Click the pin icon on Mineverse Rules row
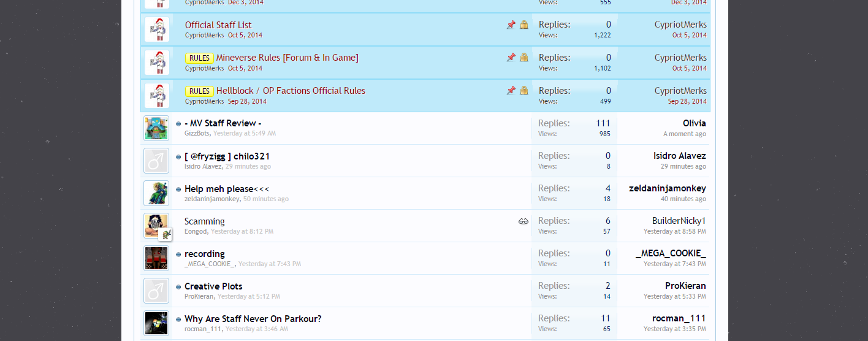Screen dimensions: 868x341 [x=511, y=58]
